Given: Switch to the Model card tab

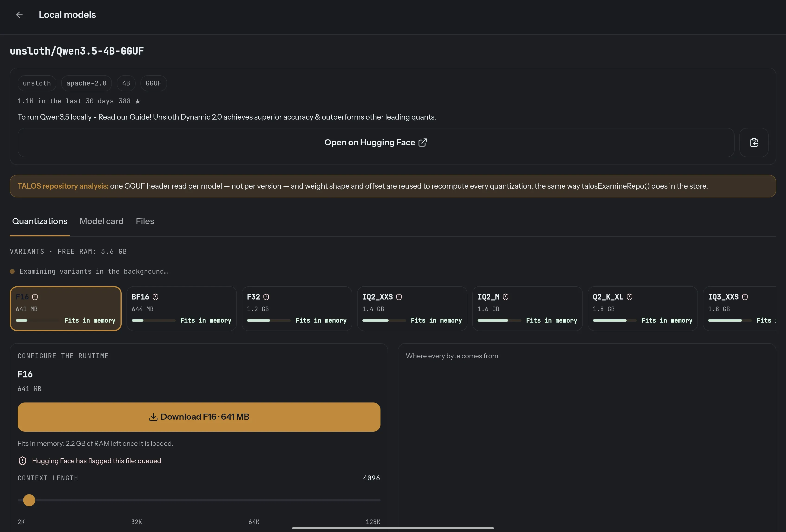Looking at the screenshot, I should coord(101,221).
